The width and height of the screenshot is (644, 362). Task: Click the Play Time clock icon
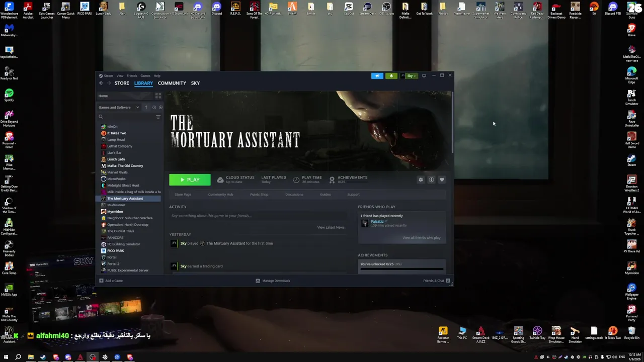[x=296, y=179]
